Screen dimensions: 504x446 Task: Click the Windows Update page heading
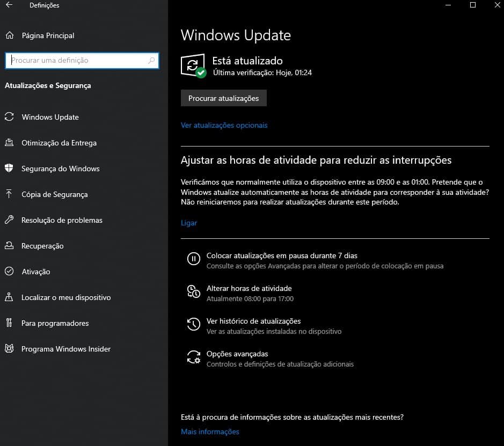[x=236, y=35]
